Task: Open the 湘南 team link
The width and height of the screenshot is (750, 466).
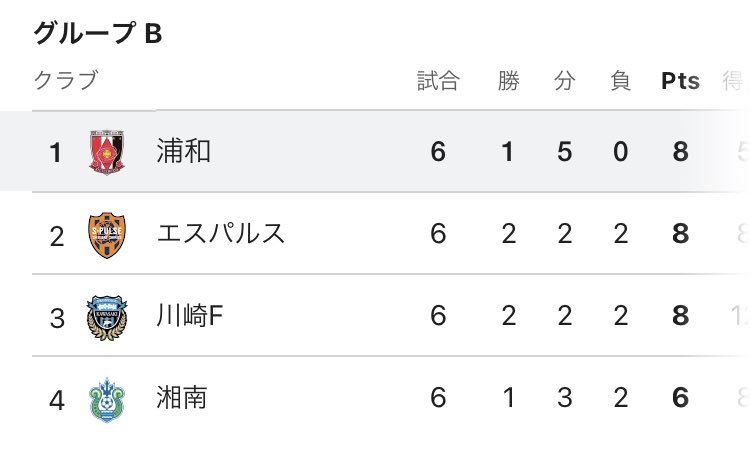Action: 182,398
